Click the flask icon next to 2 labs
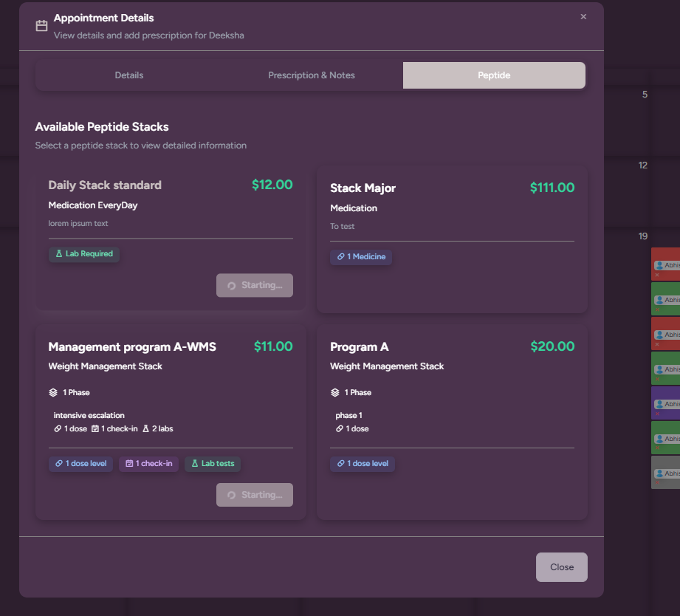680x616 pixels. pos(145,428)
